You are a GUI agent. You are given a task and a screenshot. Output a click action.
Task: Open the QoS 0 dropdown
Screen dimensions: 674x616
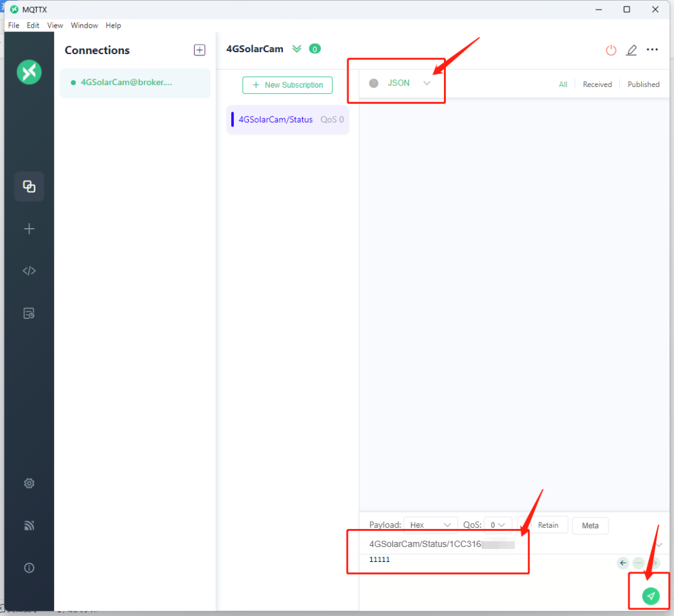[497, 525]
